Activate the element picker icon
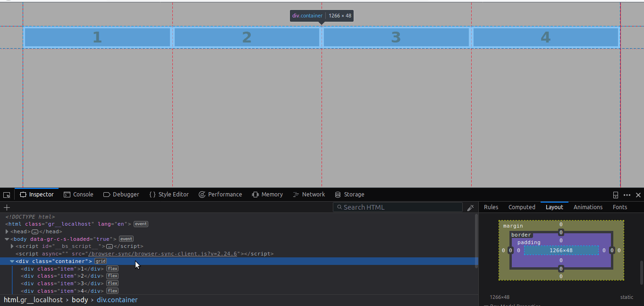 (7, 195)
